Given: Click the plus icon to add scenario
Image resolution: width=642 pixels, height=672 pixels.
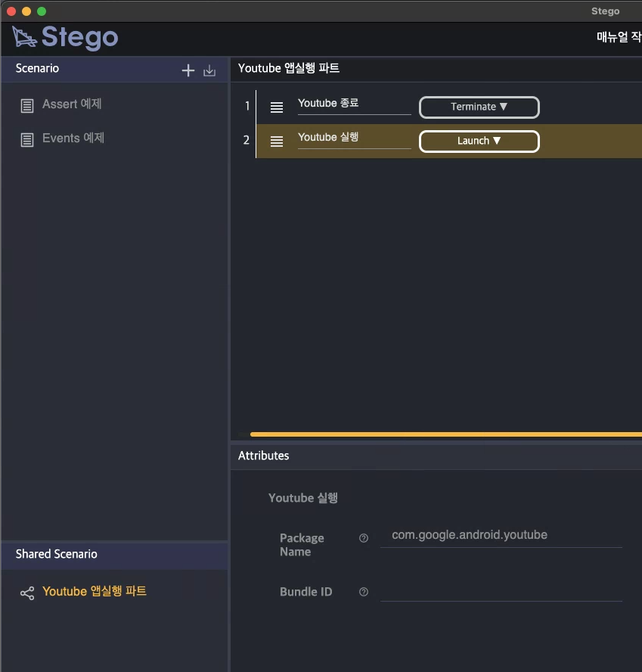Looking at the screenshot, I should click(188, 70).
